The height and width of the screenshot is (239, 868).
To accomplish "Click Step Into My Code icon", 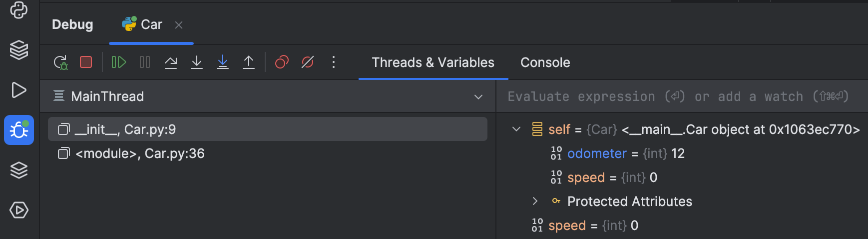I will pos(223,62).
